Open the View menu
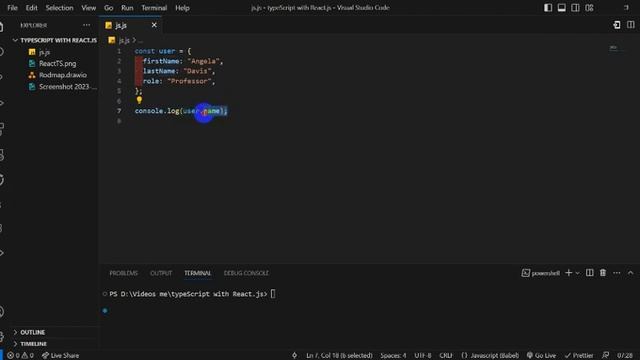Viewport: 640px width, 360px height. (88, 8)
